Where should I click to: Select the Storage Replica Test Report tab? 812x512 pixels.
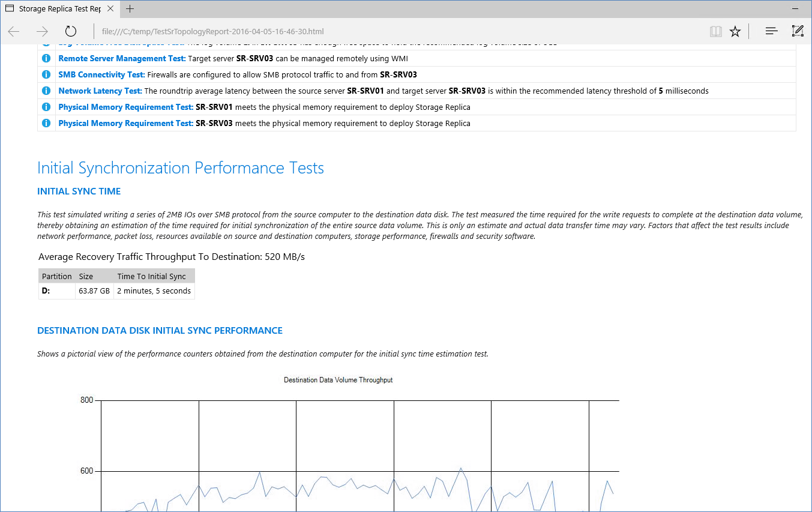60,9
